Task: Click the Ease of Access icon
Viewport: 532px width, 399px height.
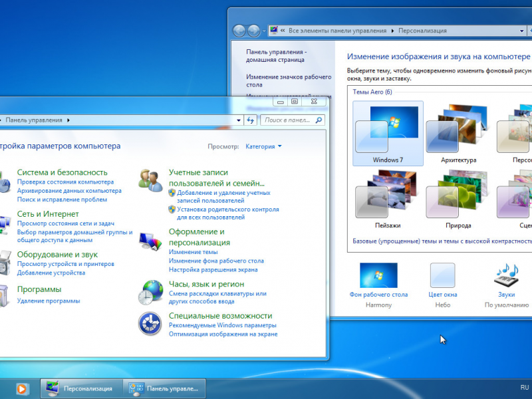Action: click(x=150, y=324)
